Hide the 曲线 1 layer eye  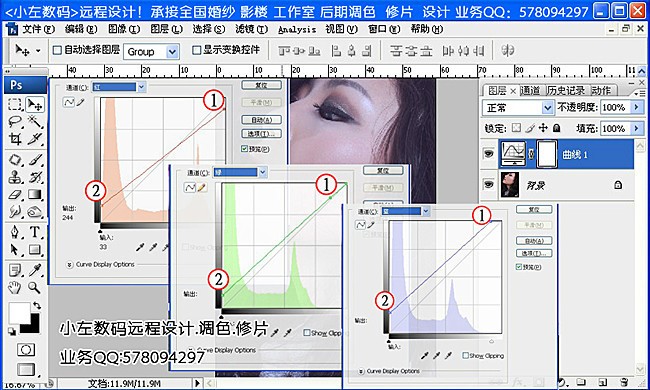point(489,154)
